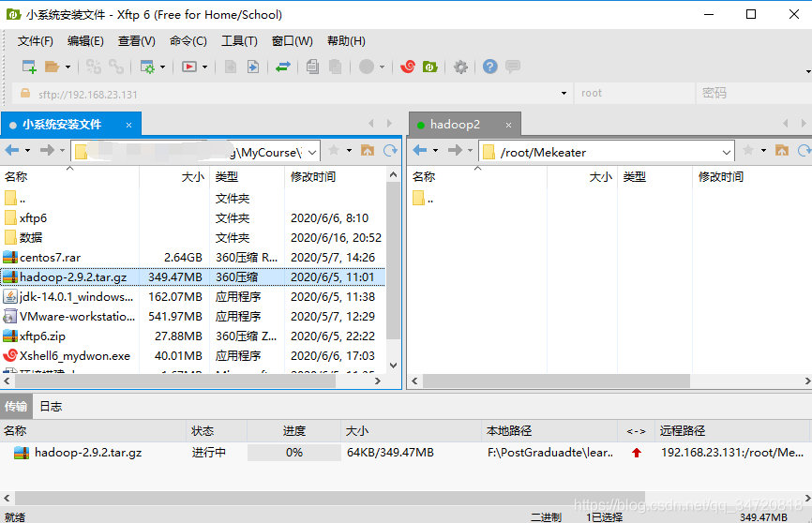The width and height of the screenshot is (812, 523).
Task: Open the 文件(F) menu
Action: click(x=36, y=41)
